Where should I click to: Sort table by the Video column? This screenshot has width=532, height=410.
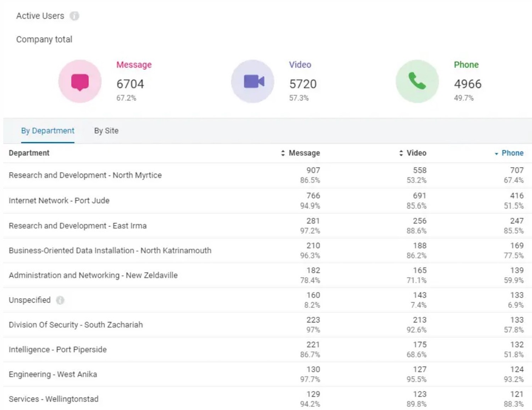pyautogui.click(x=412, y=153)
